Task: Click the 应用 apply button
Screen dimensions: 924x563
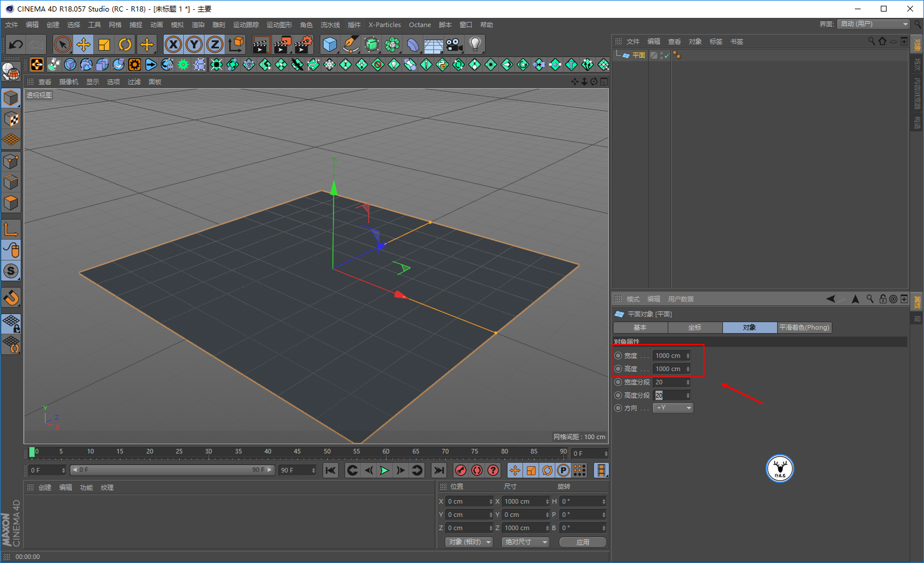Action: 583,542
